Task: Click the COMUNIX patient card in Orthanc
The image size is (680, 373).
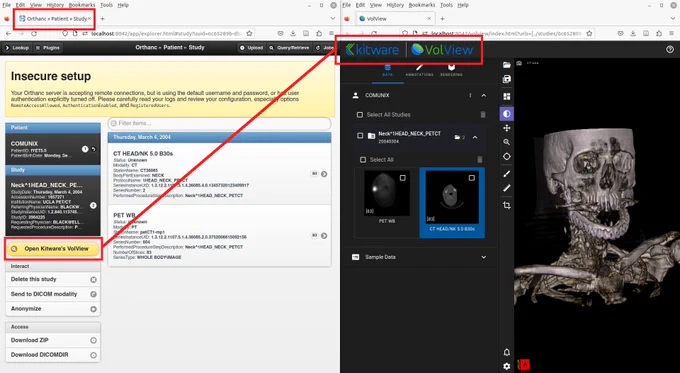Action: click(x=53, y=149)
